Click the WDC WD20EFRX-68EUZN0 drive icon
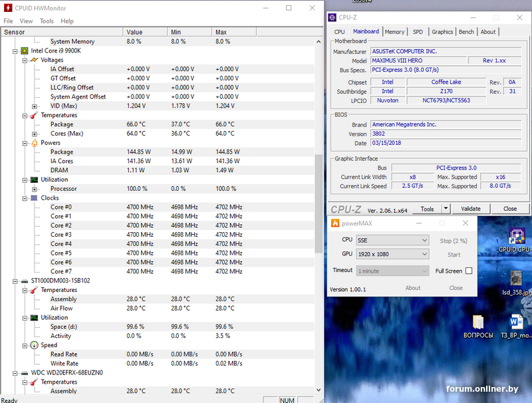This screenshot has height=403, width=532. 25,373
